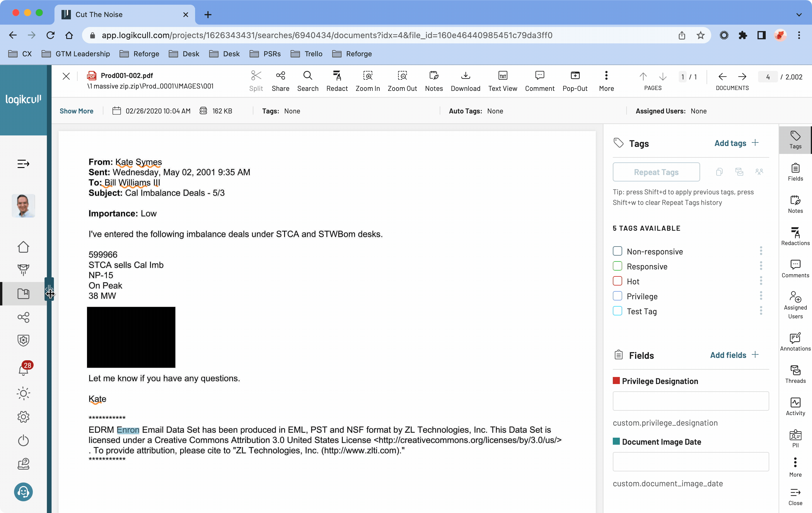The height and width of the screenshot is (513, 812).
Task: Open Notes from the top toolbar
Action: click(434, 81)
